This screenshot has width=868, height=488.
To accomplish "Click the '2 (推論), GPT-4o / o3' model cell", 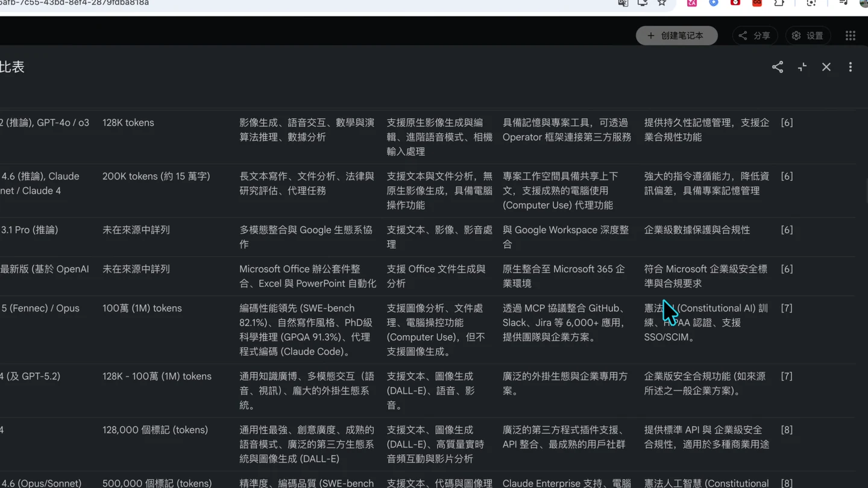I will tap(45, 122).
